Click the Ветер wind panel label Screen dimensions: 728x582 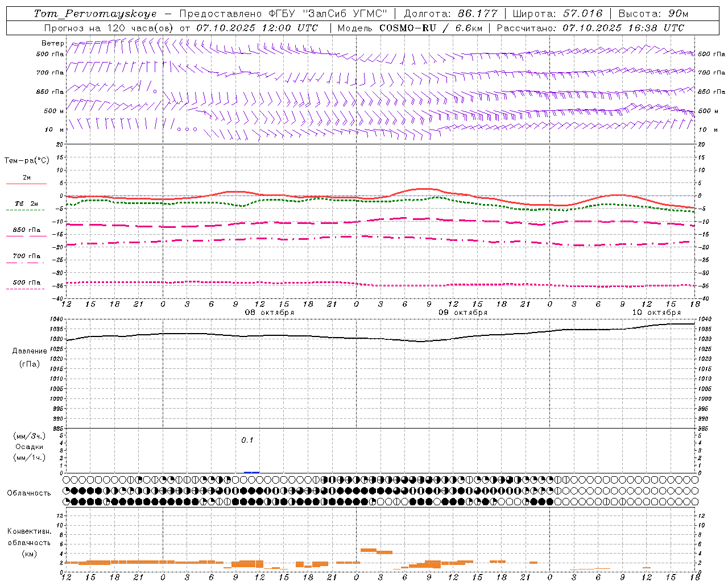[x=53, y=43]
